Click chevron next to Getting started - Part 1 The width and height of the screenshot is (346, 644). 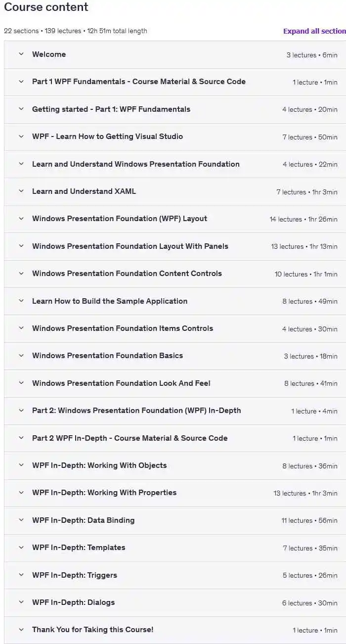21,109
